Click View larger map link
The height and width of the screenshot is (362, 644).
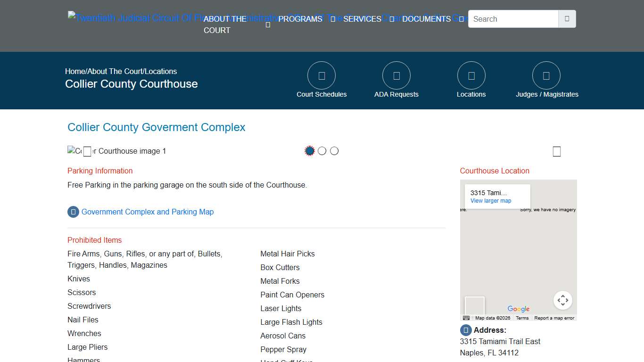pyautogui.click(x=491, y=201)
